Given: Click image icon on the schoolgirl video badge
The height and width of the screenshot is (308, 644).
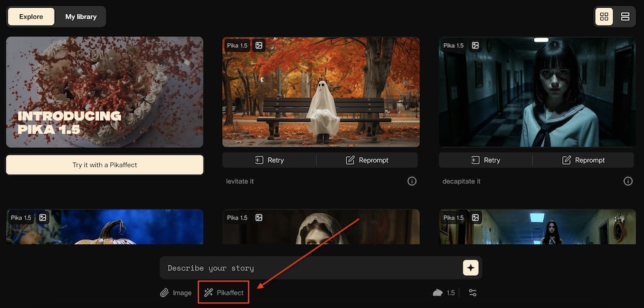Looking at the screenshot, I should tap(475, 46).
